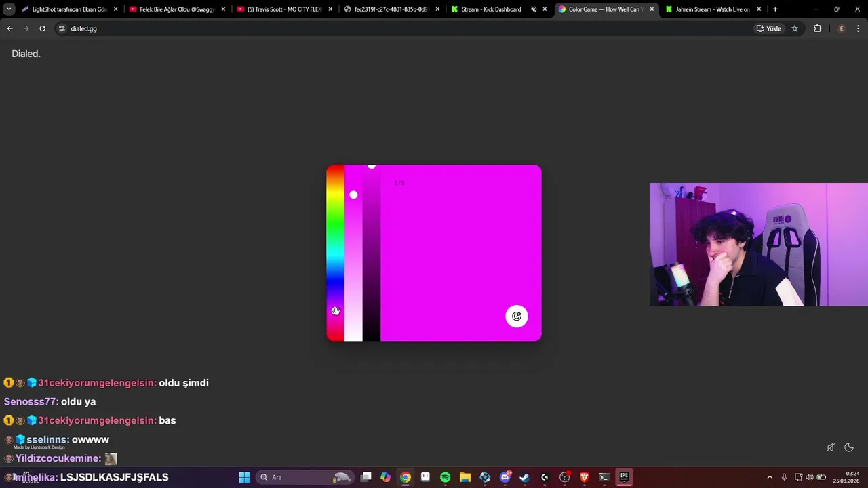Go back in browser history
Viewport: 868px width, 488px height.
pos(9,28)
